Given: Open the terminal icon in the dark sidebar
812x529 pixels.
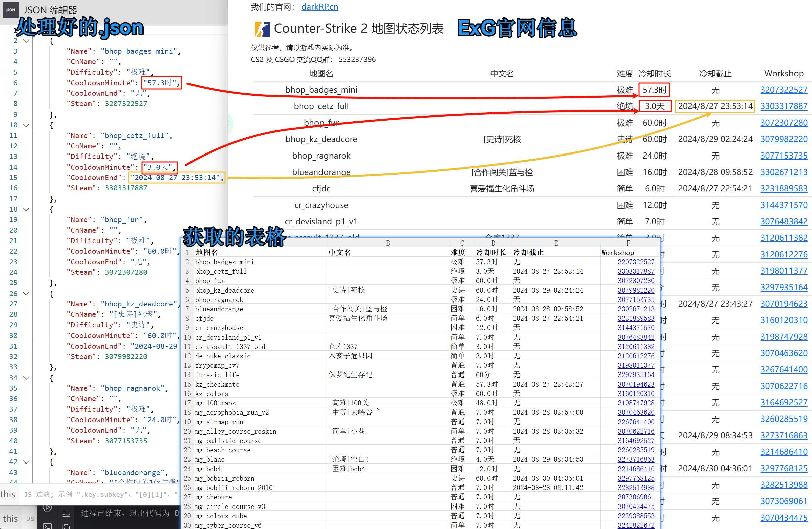Looking at the screenshot, I should 47,526.
